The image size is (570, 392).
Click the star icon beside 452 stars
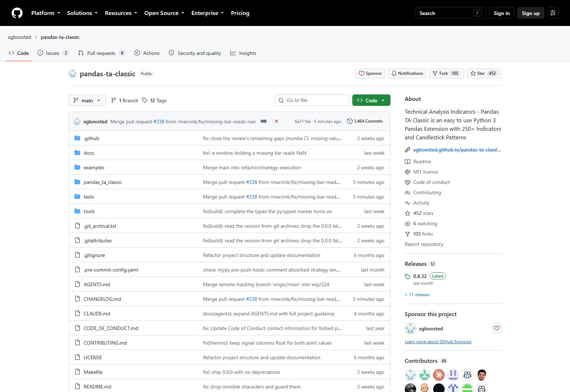(x=408, y=213)
